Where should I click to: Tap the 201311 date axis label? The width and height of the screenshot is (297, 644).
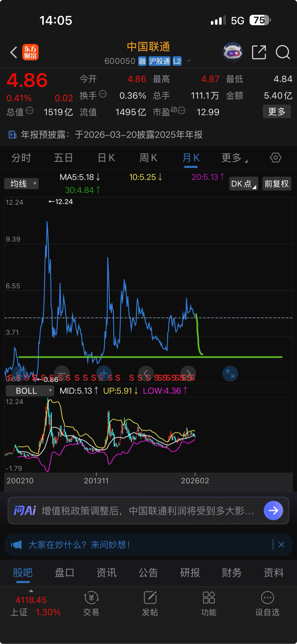[x=96, y=481]
